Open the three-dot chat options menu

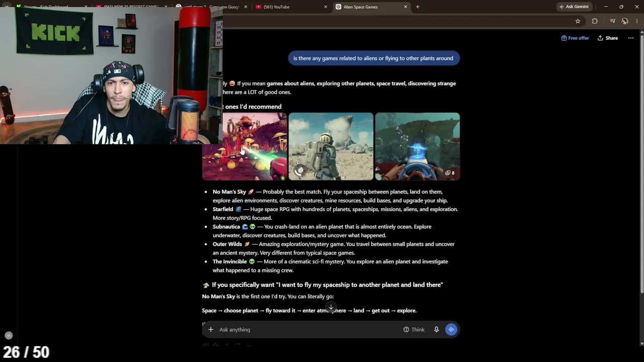click(x=630, y=38)
